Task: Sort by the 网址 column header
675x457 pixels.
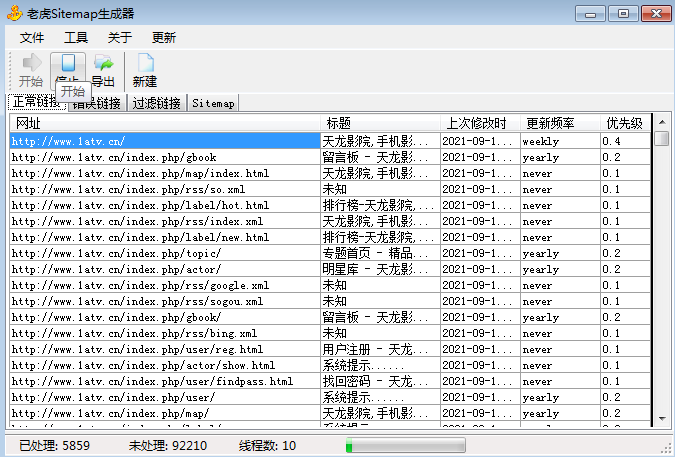Action: (165, 123)
